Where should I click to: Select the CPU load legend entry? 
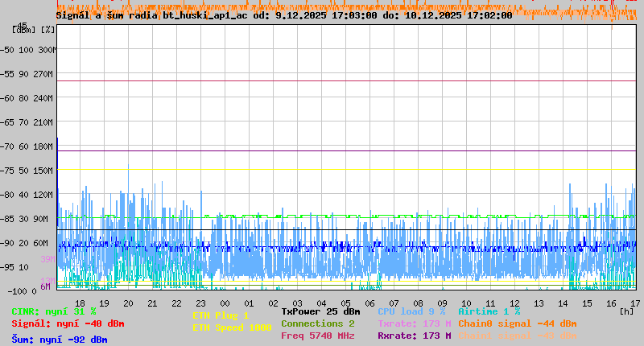point(411,311)
